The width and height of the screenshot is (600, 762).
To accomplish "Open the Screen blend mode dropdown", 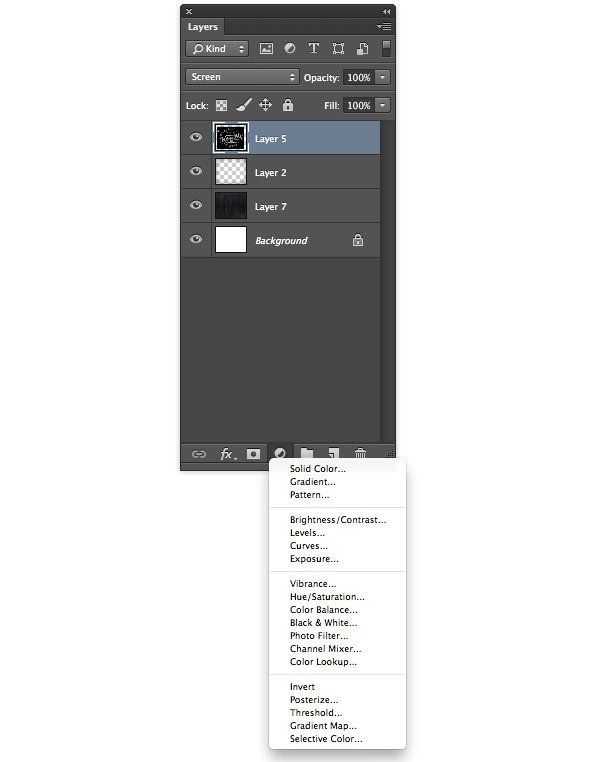I will [241, 77].
